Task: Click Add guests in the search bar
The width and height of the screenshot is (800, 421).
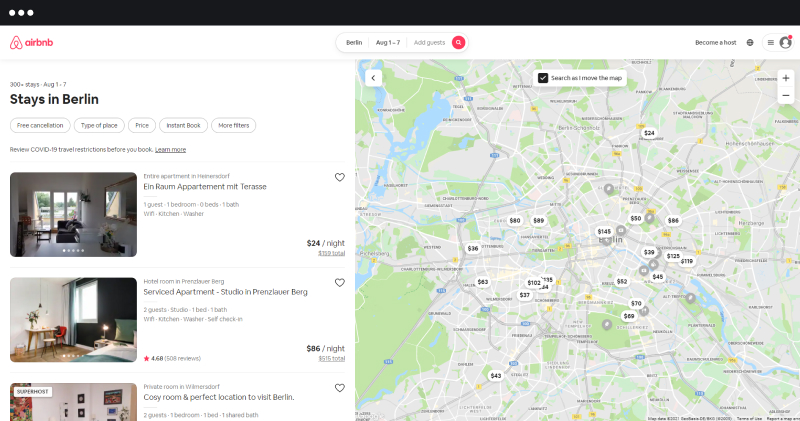Action: click(x=429, y=43)
